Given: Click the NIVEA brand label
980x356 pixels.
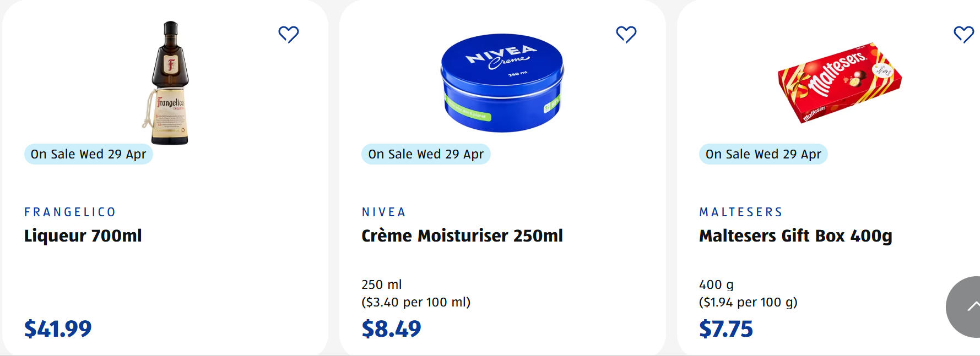Looking at the screenshot, I should pos(384,212).
